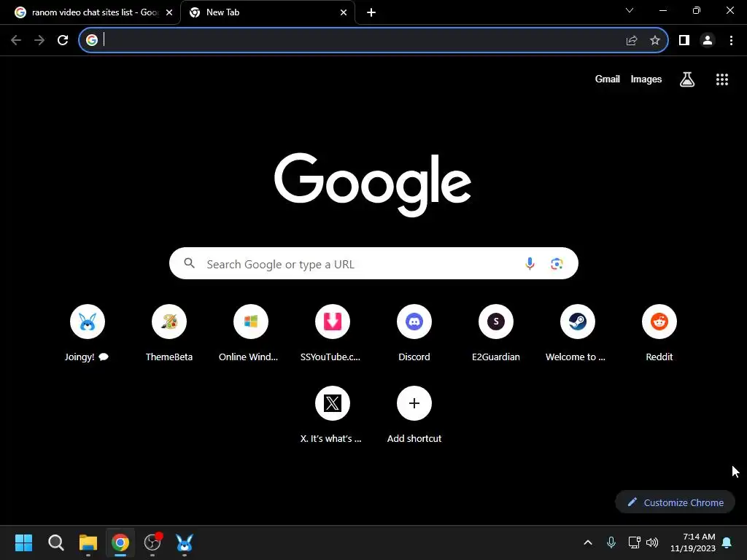Open Windows taskbar search
747x560 pixels.
[x=55, y=542]
